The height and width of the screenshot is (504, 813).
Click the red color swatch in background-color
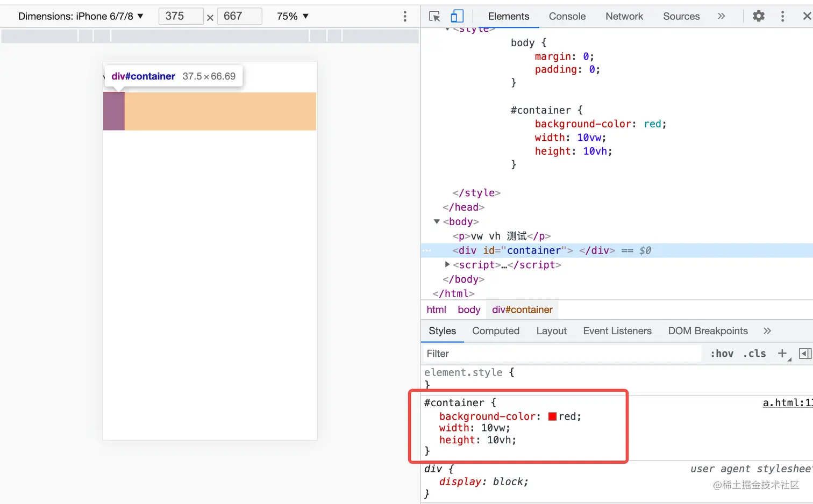pyautogui.click(x=552, y=416)
